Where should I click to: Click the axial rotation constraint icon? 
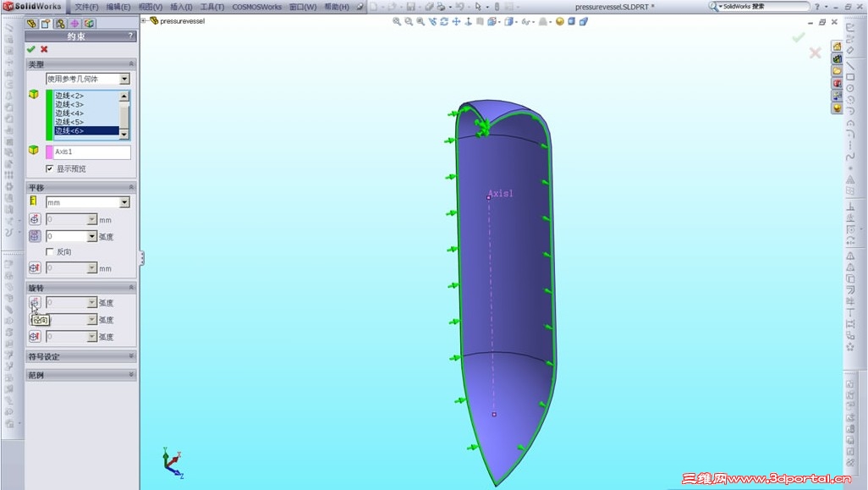coord(35,337)
